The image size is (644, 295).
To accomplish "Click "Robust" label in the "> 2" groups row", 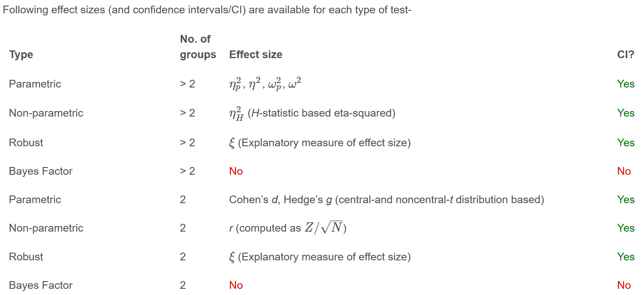I will pos(26,143).
